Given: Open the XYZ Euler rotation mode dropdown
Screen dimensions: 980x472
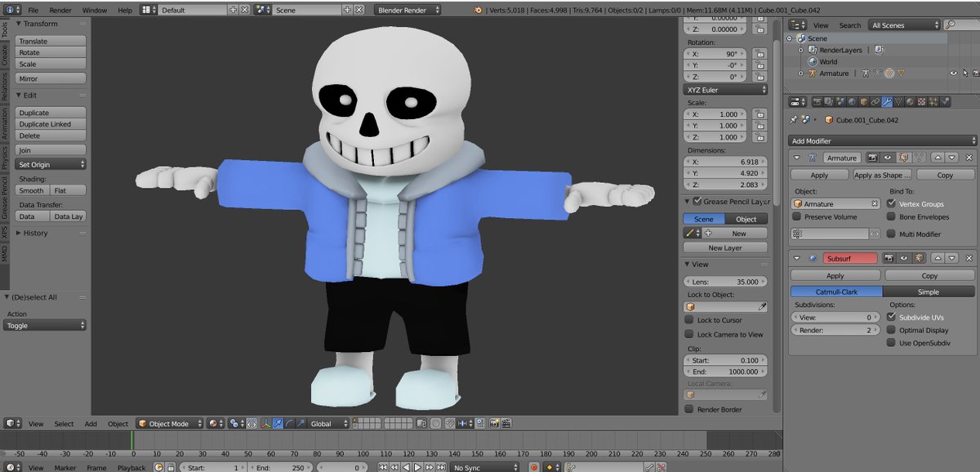Looking at the screenshot, I should point(725,90).
